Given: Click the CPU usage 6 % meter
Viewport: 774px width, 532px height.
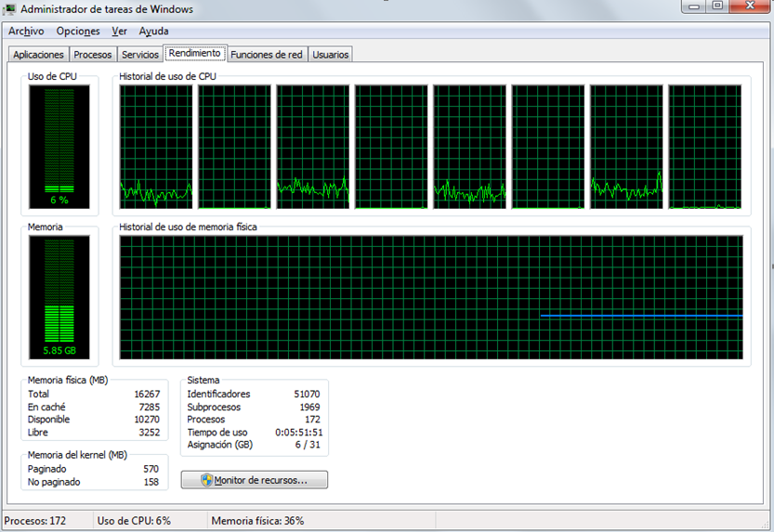Looking at the screenshot, I should (x=59, y=147).
